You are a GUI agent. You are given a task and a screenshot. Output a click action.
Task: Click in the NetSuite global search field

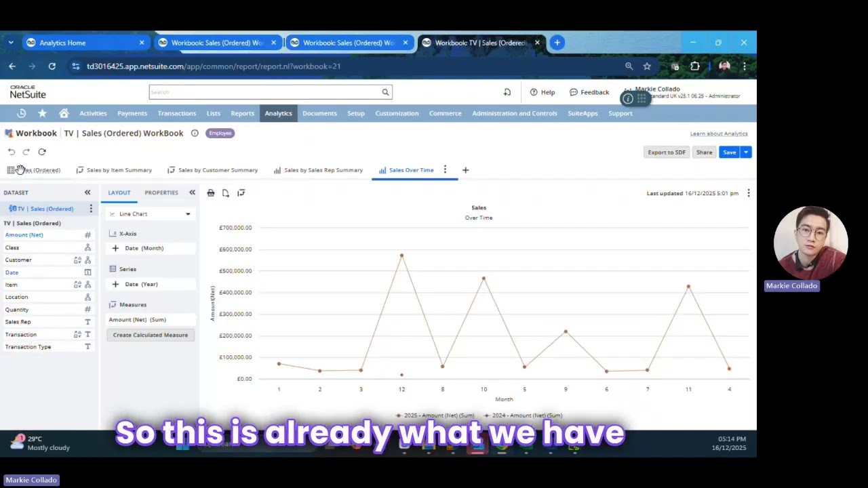pyautogui.click(x=265, y=92)
